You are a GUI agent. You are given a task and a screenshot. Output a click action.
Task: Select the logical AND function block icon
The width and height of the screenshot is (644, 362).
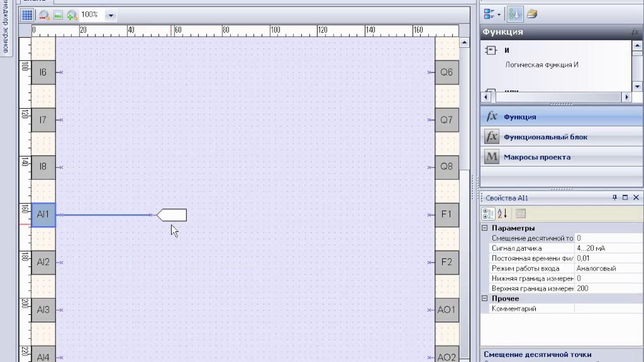point(491,50)
